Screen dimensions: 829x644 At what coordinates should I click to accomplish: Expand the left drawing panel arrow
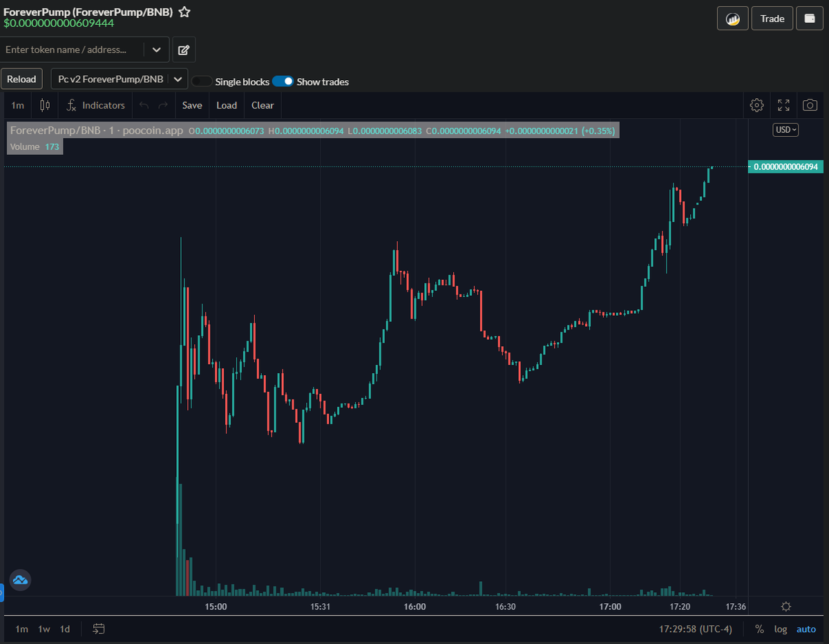click(x=2, y=593)
